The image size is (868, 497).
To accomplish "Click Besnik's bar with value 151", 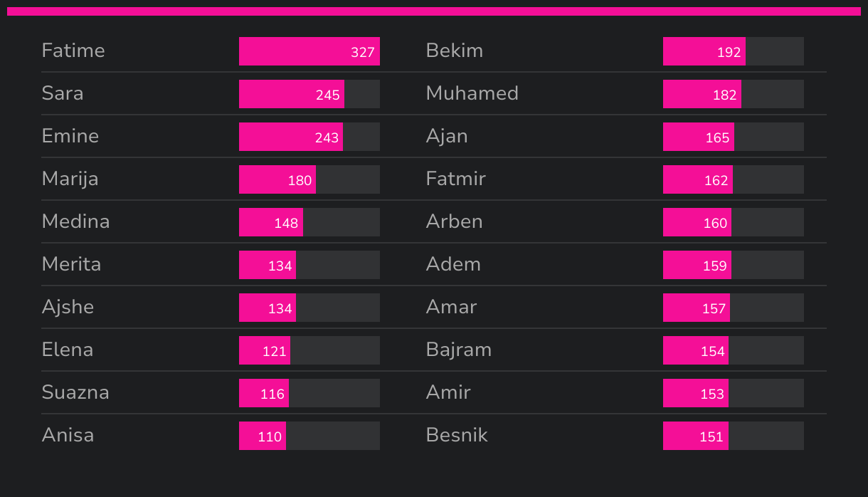I will (696, 436).
